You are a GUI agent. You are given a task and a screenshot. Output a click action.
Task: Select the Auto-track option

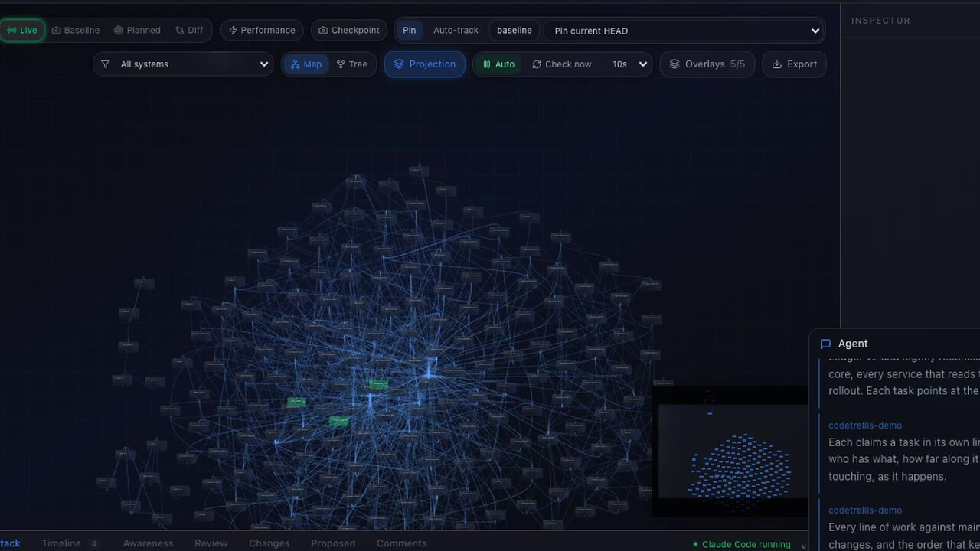pos(456,30)
